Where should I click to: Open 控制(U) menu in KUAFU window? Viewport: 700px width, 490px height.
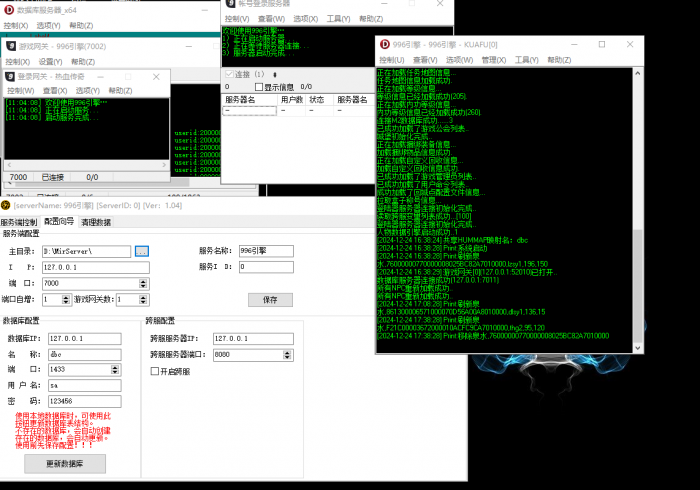392,60
